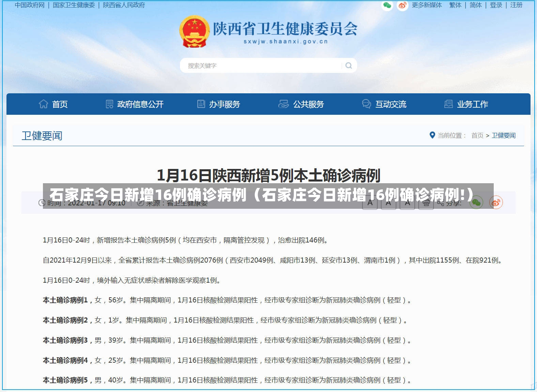This screenshot has width=537, height=392.
Task: Click the 卫健要闻 section heading
Action: click(x=42, y=136)
